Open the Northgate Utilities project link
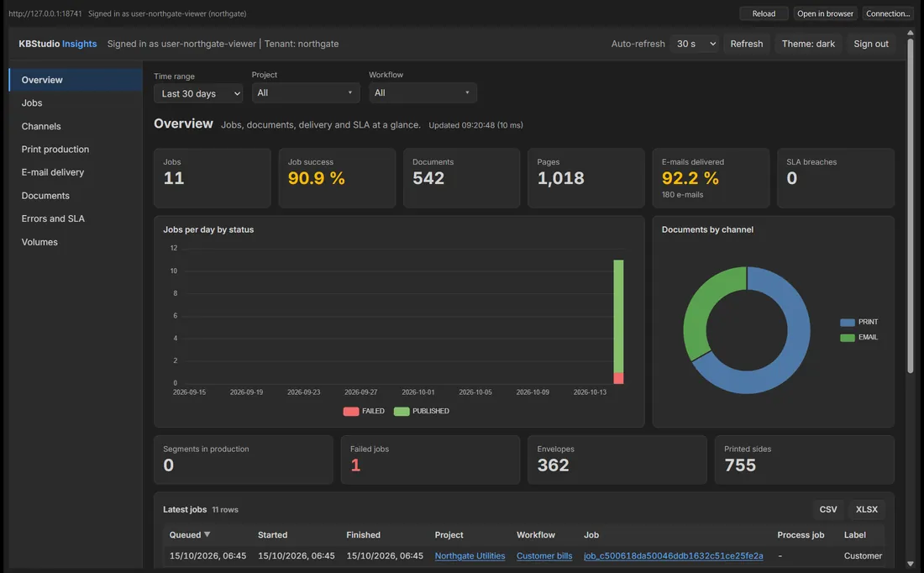Image resolution: width=924 pixels, height=573 pixels. point(470,556)
